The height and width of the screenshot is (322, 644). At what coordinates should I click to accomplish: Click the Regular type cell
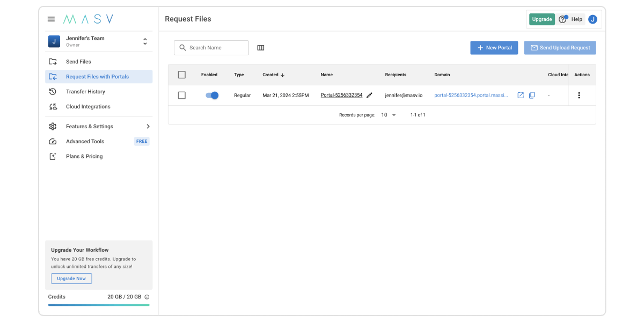click(x=242, y=96)
